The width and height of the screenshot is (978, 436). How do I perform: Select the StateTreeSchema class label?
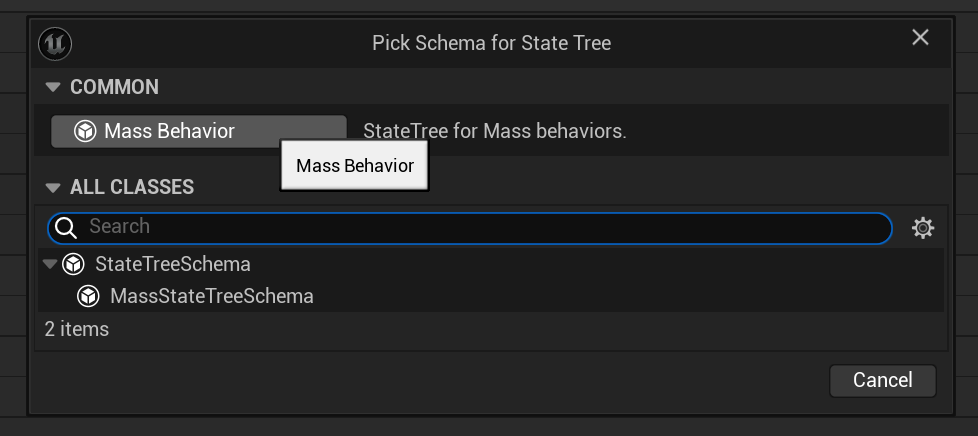pos(173,264)
